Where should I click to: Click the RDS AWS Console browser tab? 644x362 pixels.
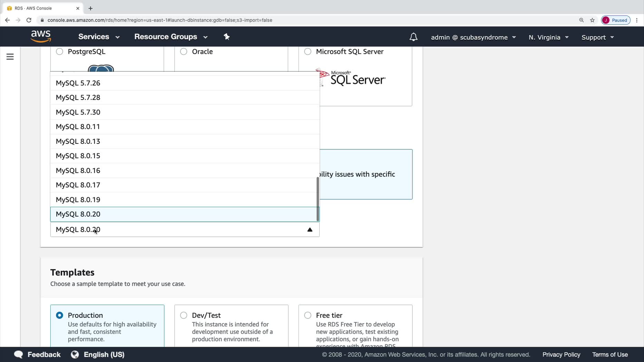[43, 8]
